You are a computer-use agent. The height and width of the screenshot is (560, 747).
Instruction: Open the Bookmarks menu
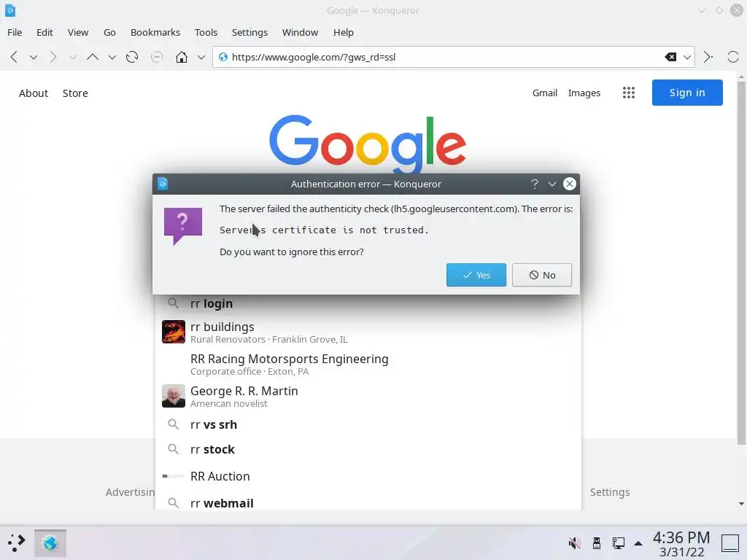(x=155, y=32)
